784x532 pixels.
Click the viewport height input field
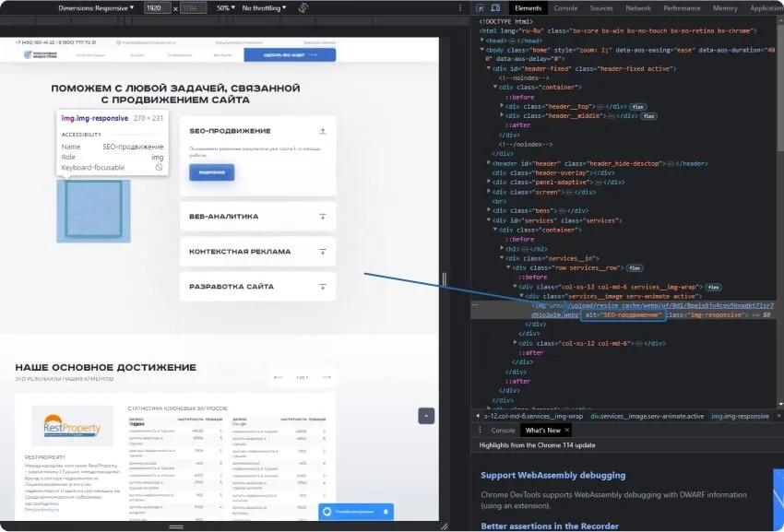pos(193,8)
